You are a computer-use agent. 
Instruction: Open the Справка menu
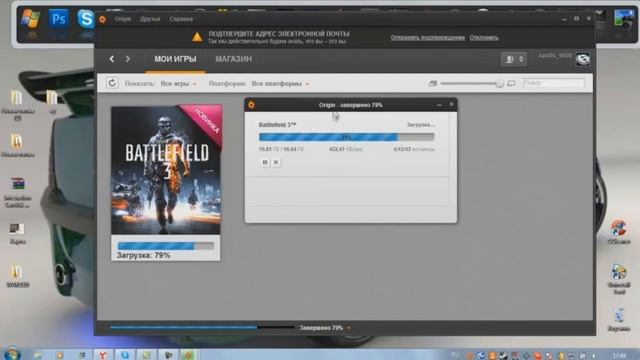pos(181,19)
